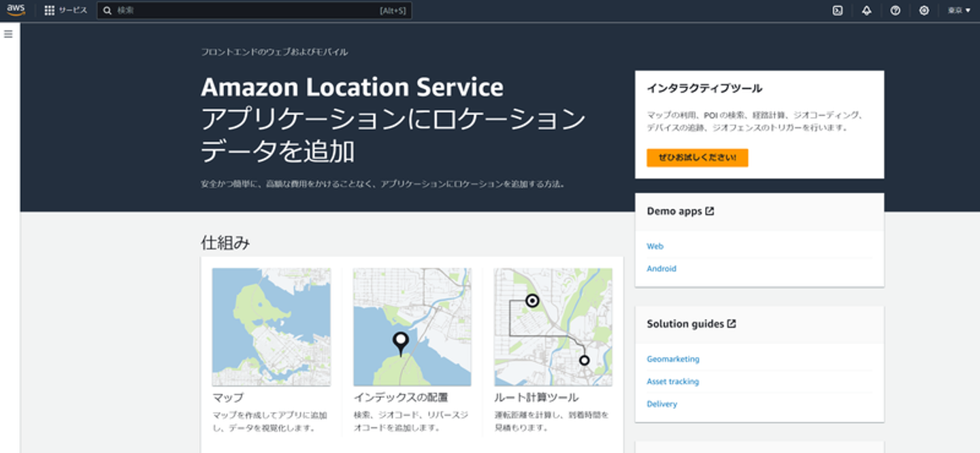Screen dimensions: 980x453
Task: Click the インタラクティブツール panel heading
Action: [x=704, y=88]
